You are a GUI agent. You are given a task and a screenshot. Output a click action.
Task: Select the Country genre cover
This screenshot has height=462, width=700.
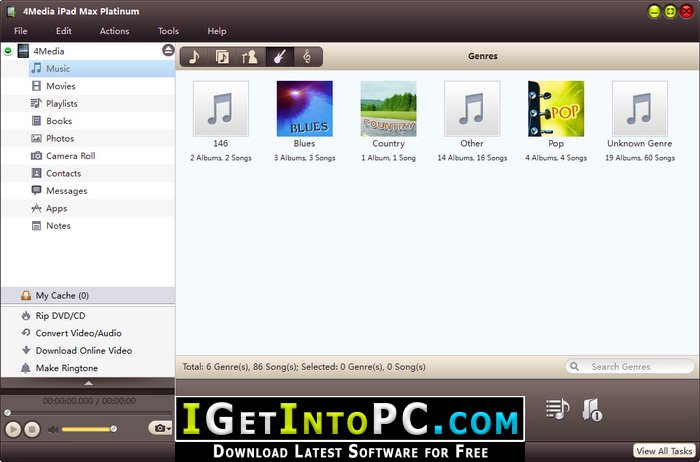click(388, 108)
